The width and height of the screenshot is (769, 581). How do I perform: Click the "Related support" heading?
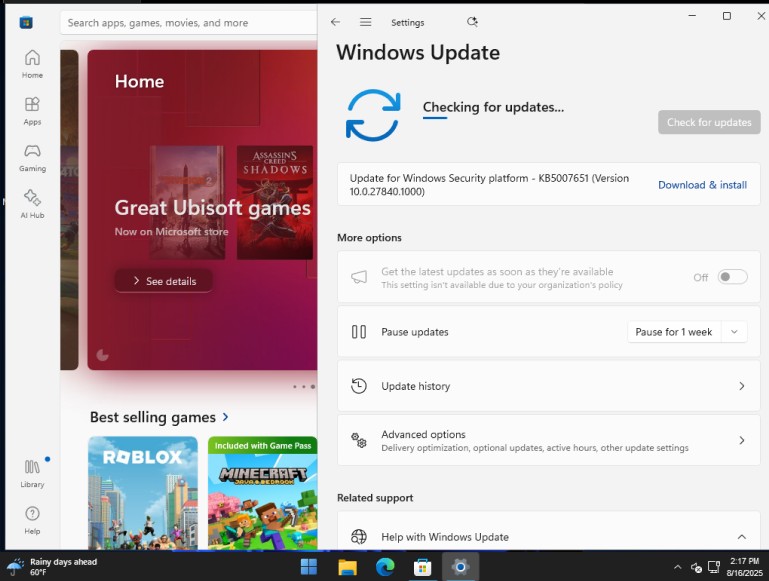[375, 498]
